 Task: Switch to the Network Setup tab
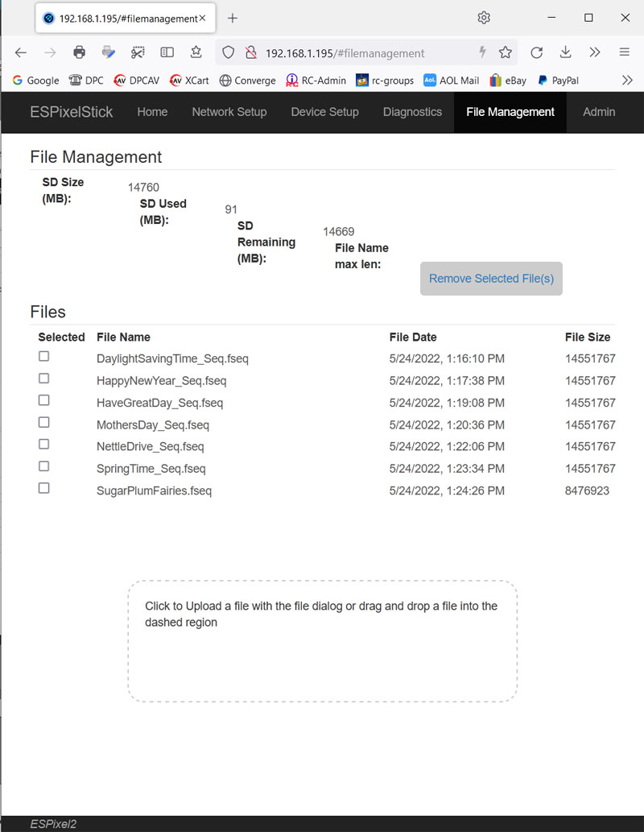pyautogui.click(x=229, y=112)
